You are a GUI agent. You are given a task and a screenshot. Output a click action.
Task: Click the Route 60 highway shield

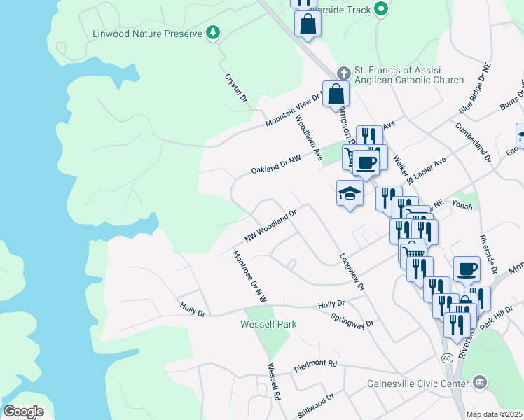[x=447, y=358]
